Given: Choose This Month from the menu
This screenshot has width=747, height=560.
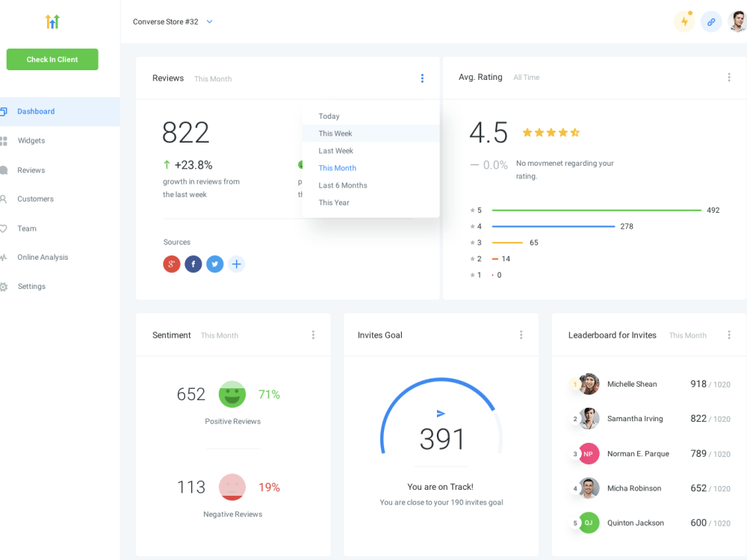Looking at the screenshot, I should point(371,168).
